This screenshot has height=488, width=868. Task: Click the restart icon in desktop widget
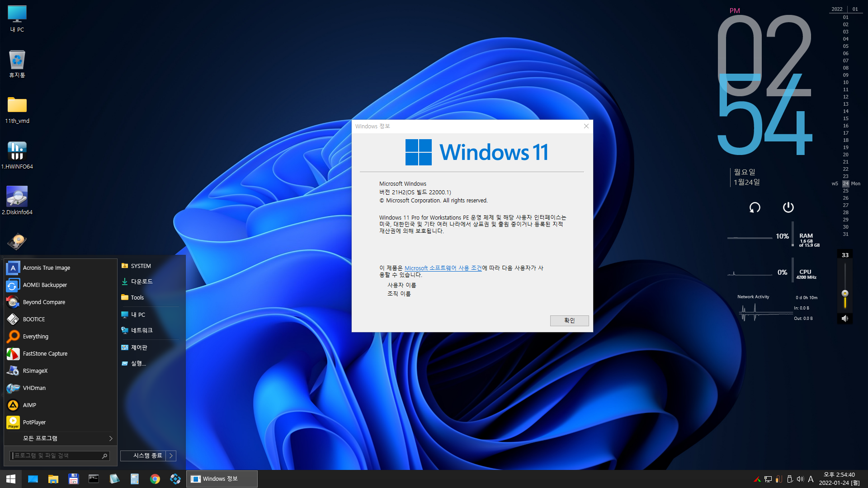[x=755, y=207]
